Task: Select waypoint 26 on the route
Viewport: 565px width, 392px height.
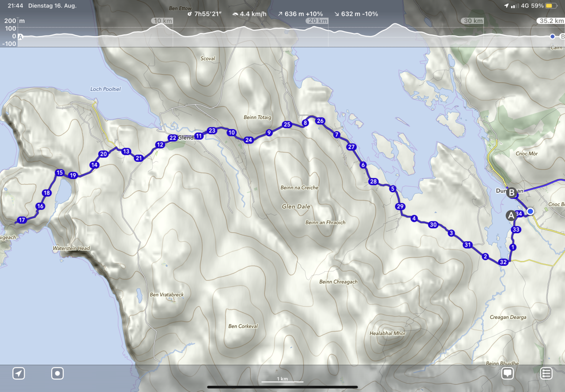Action: pos(320,121)
